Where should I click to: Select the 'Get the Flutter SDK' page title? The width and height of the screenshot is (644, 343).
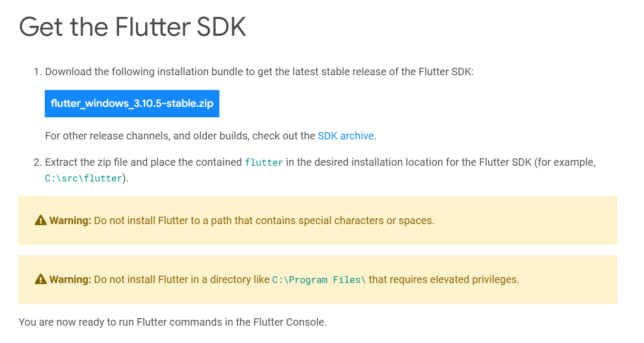pyautogui.click(x=132, y=27)
